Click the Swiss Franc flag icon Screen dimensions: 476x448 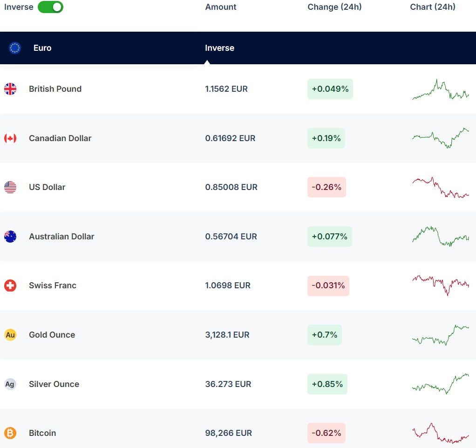click(x=10, y=285)
